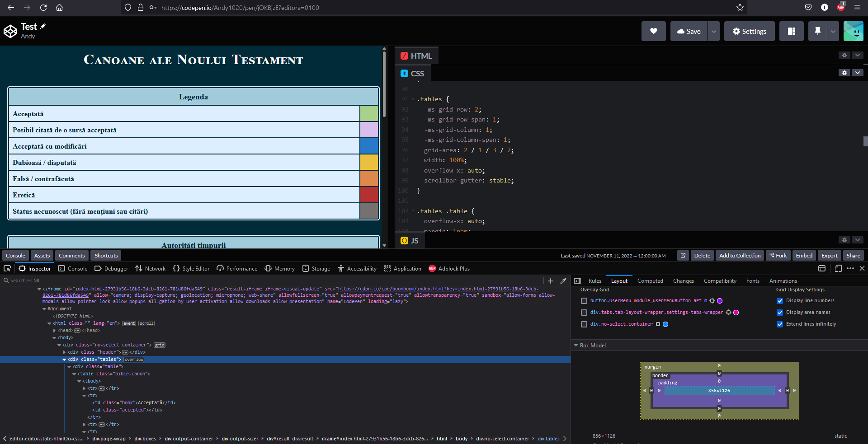Click the element picker icon in devtools

click(7, 268)
